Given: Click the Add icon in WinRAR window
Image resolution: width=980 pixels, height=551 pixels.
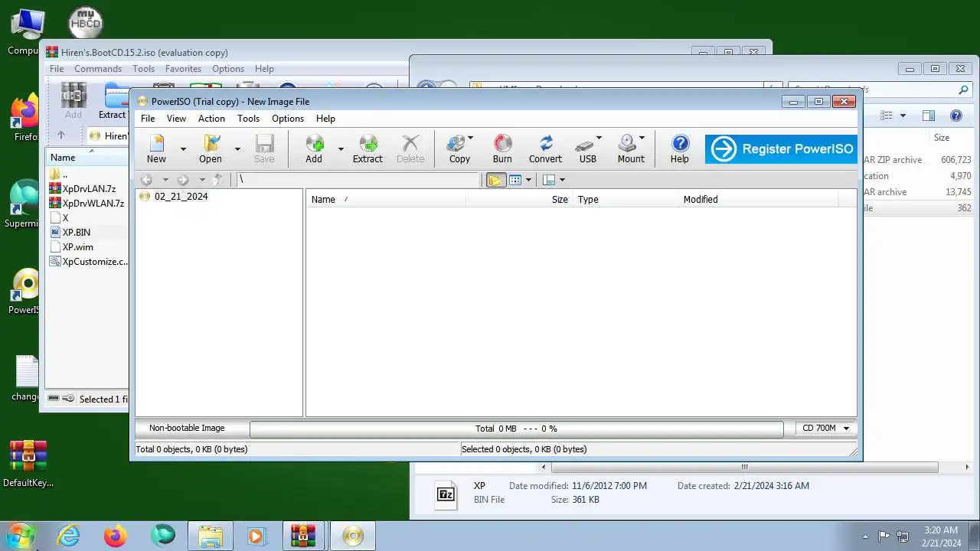Looking at the screenshot, I should tap(73, 100).
